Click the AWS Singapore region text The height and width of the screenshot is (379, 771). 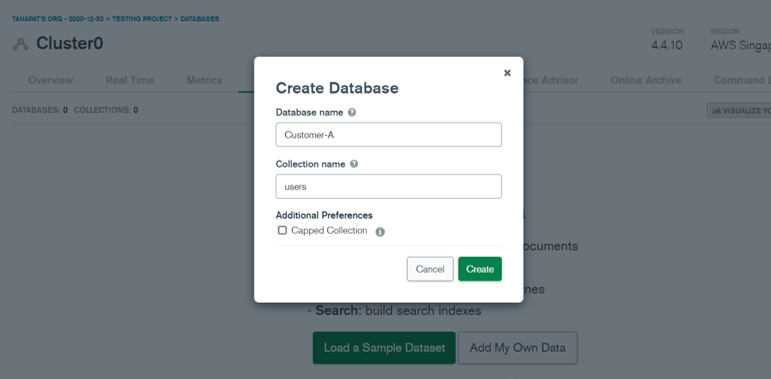coord(741,45)
